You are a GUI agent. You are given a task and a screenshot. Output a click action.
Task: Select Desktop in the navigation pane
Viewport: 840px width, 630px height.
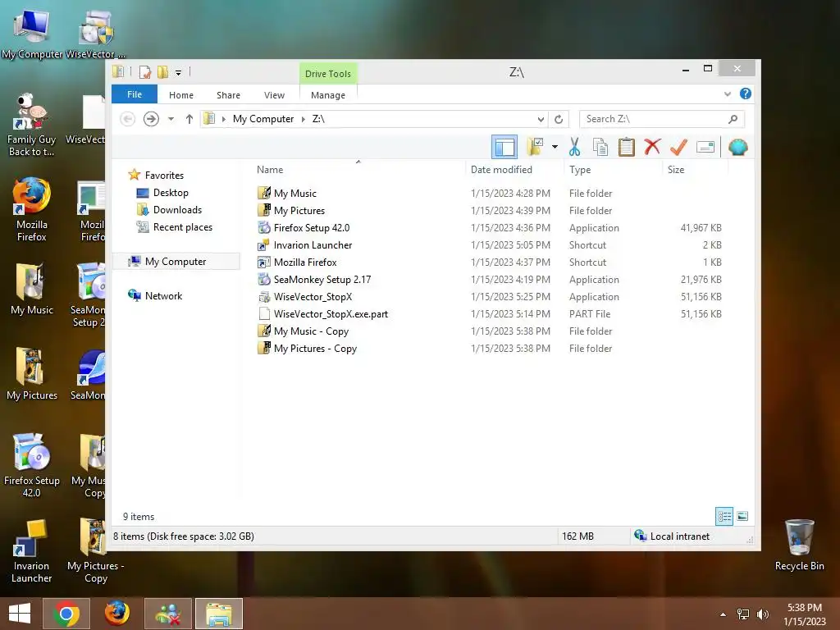point(171,192)
